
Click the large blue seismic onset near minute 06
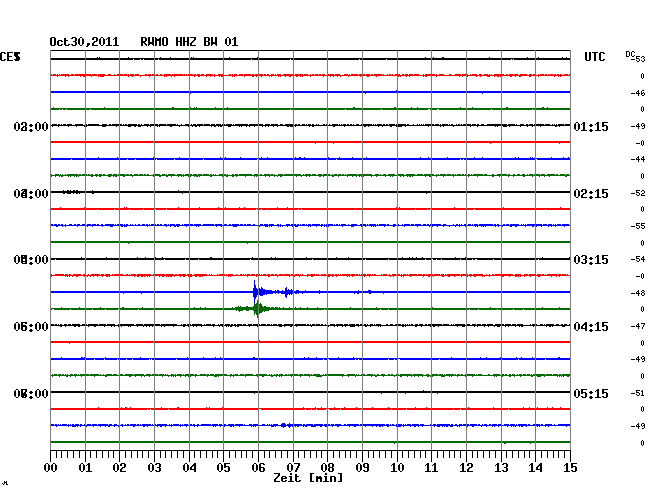point(255,292)
